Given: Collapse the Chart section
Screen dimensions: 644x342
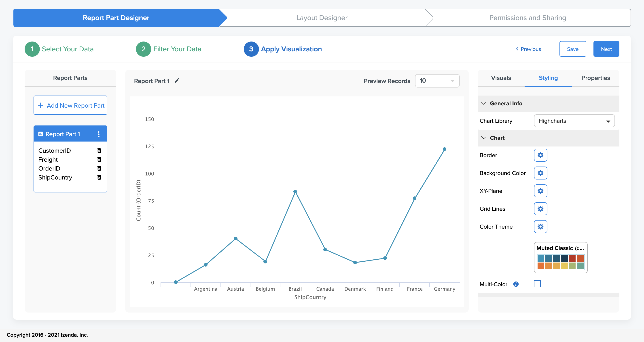Looking at the screenshot, I should tap(484, 138).
